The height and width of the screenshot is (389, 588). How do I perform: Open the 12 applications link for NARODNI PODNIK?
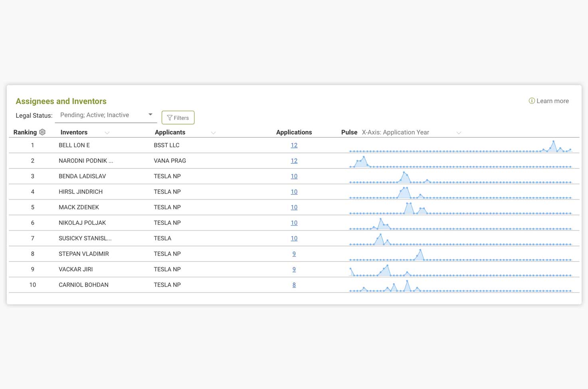pos(294,161)
